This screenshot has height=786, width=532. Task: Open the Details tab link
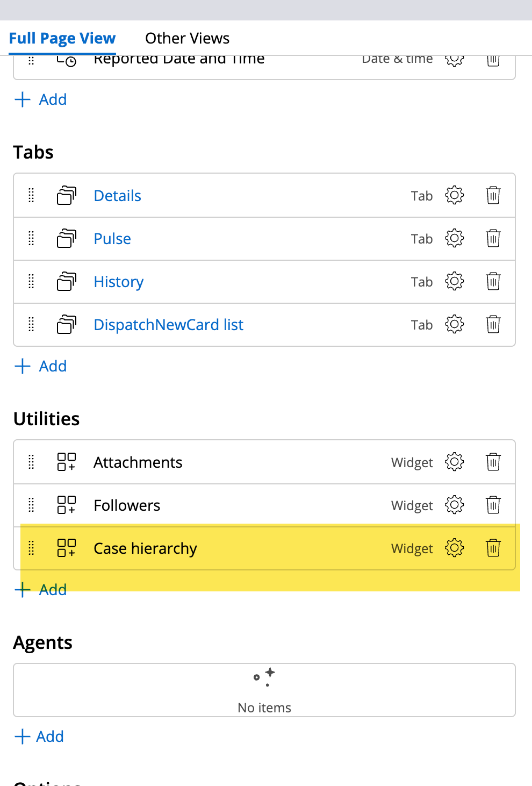pyautogui.click(x=117, y=196)
